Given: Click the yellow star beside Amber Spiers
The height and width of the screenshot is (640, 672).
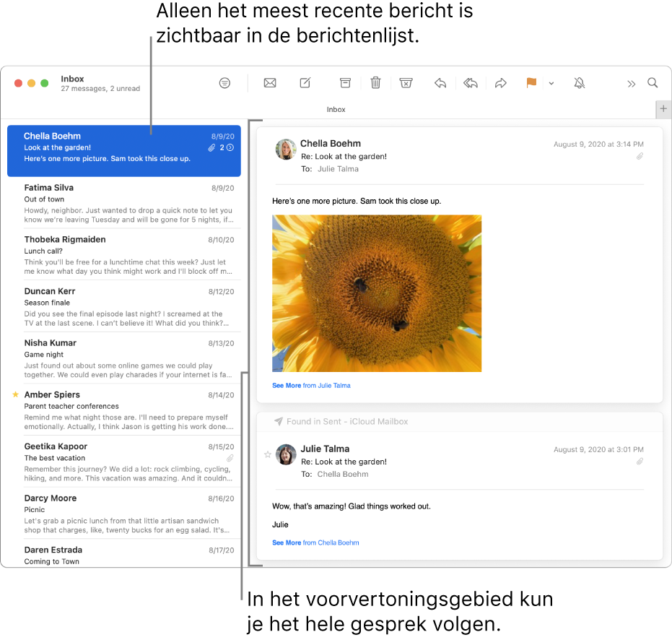Looking at the screenshot, I should pyautogui.click(x=15, y=394).
